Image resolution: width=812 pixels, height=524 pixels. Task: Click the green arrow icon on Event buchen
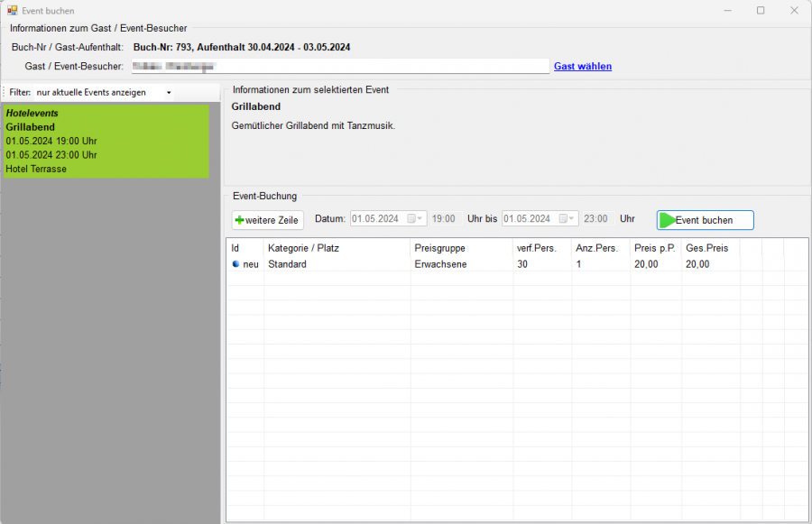coord(667,220)
